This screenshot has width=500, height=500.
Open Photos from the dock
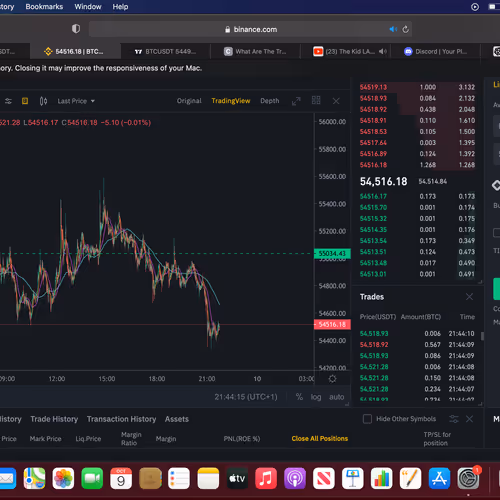coord(63,478)
